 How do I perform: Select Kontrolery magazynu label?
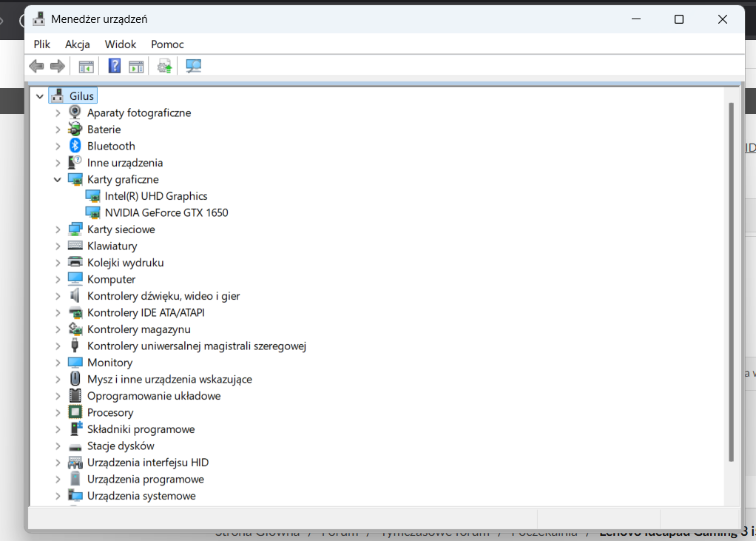coord(139,329)
